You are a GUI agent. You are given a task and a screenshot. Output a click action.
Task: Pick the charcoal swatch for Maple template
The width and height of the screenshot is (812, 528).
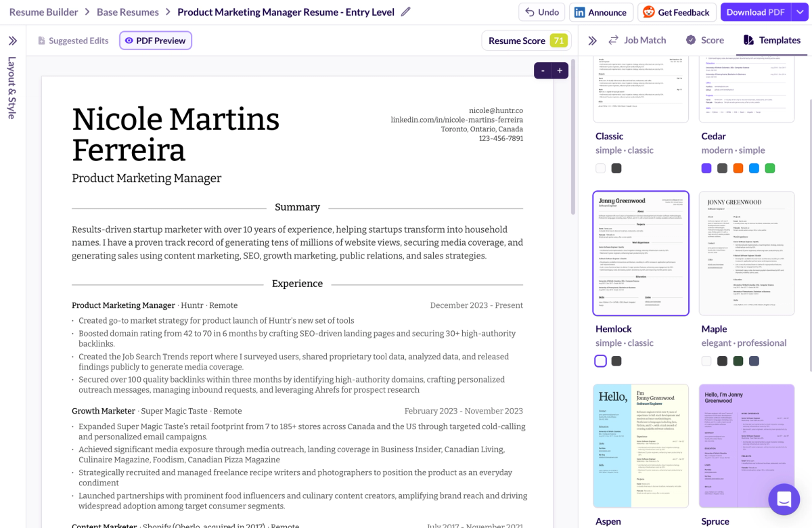pyautogui.click(x=723, y=361)
